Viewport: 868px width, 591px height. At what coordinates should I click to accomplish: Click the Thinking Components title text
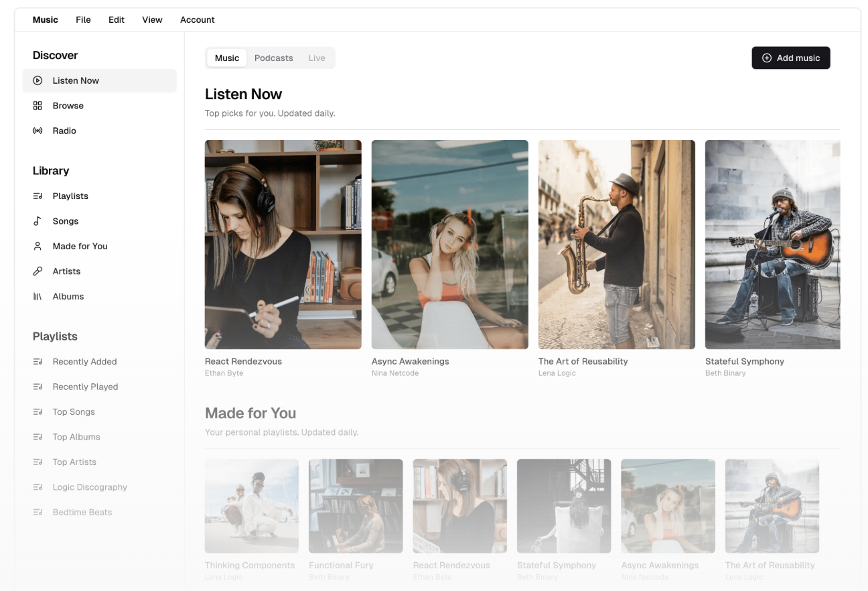point(250,566)
